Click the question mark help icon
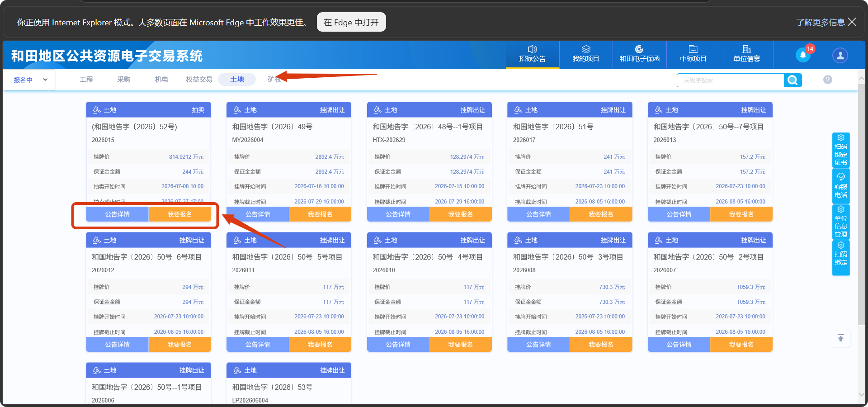 click(828, 80)
